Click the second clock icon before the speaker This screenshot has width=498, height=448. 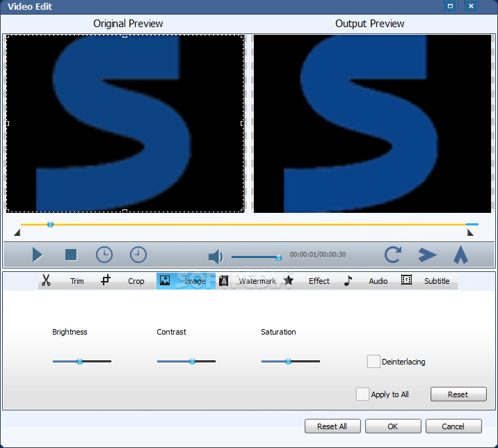coord(138,255)
